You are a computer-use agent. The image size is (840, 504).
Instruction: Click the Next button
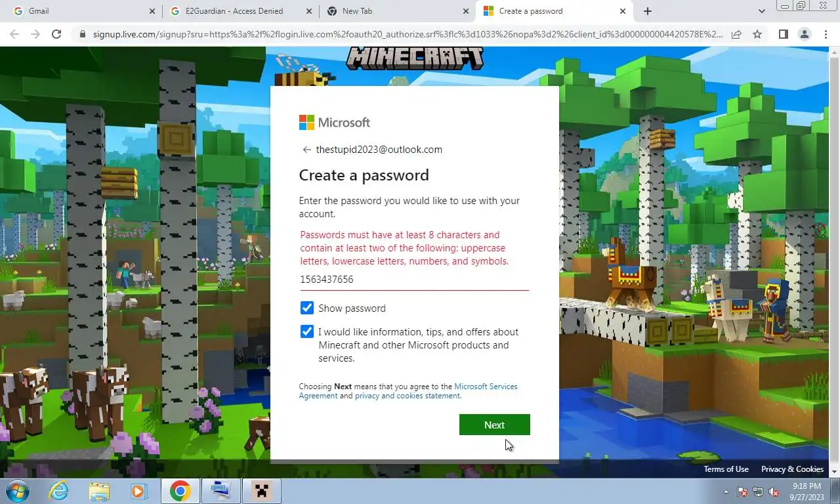494,425
